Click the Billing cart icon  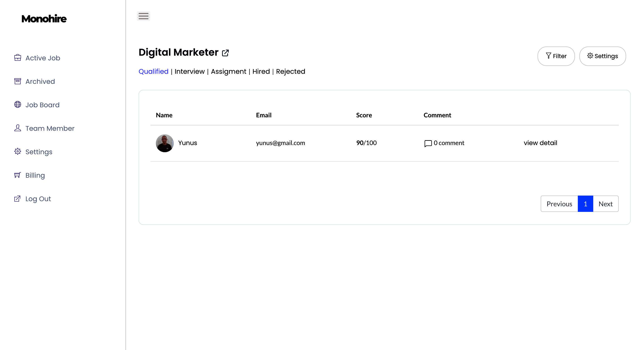coord(17,175)
